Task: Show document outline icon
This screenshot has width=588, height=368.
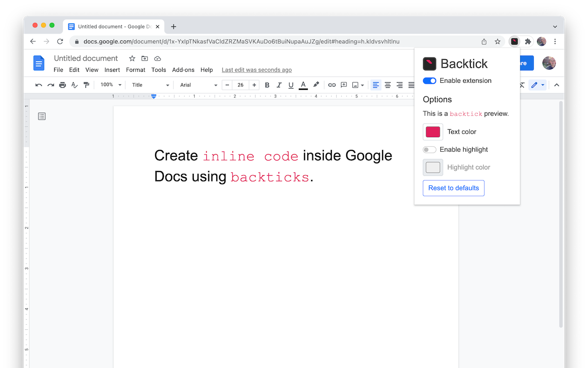Action: [42, 116]
